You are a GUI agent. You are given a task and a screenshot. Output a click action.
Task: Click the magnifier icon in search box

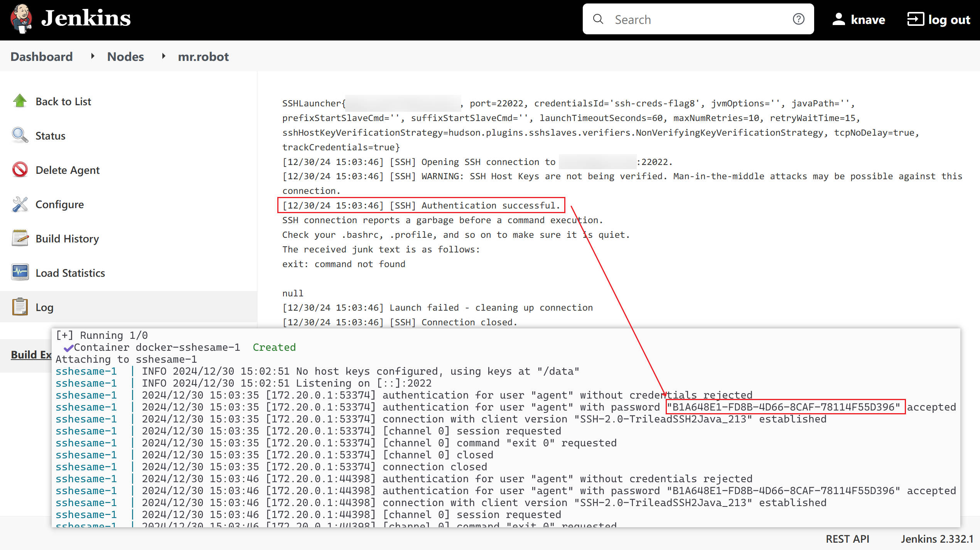click(x=598, y=19)
